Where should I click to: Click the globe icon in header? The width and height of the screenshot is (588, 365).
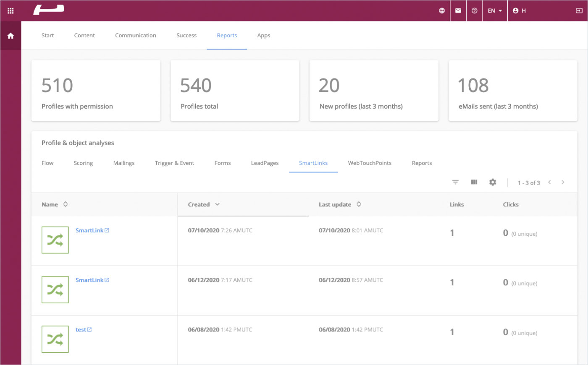(x=442, y=11)
